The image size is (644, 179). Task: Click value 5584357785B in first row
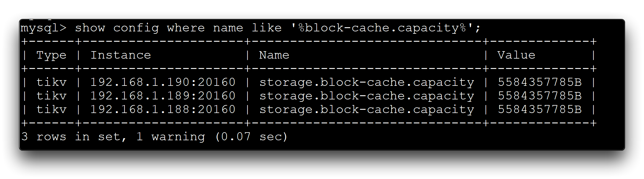[540, 82]
